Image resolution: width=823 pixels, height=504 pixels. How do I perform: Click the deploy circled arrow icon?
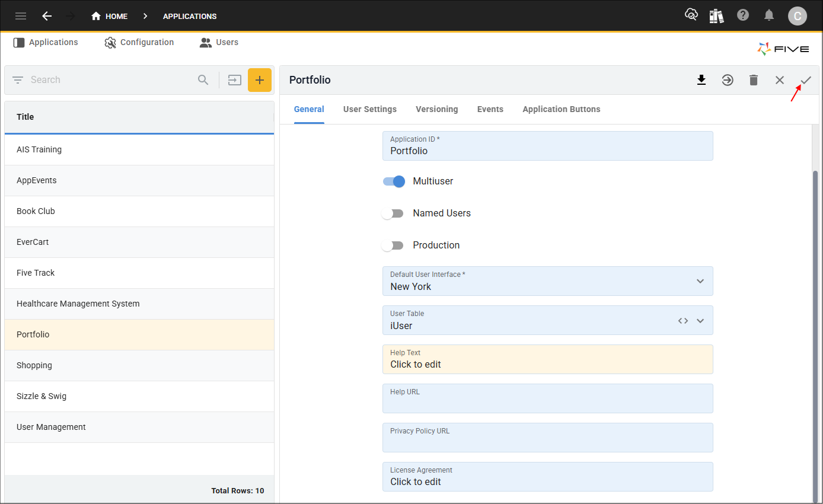tap(728, 80)
